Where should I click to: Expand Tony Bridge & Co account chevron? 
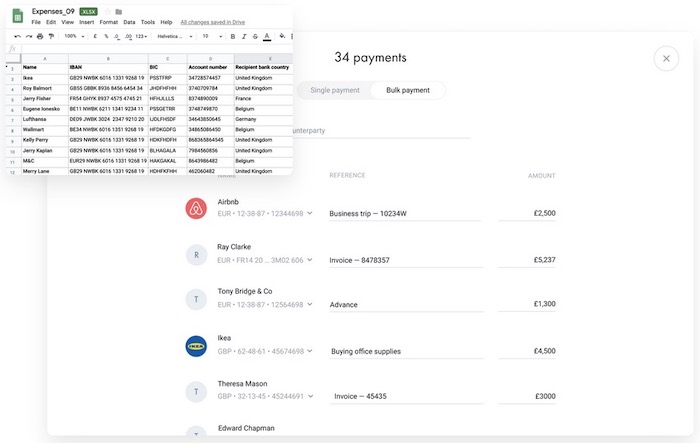click(x=310, y=305)
